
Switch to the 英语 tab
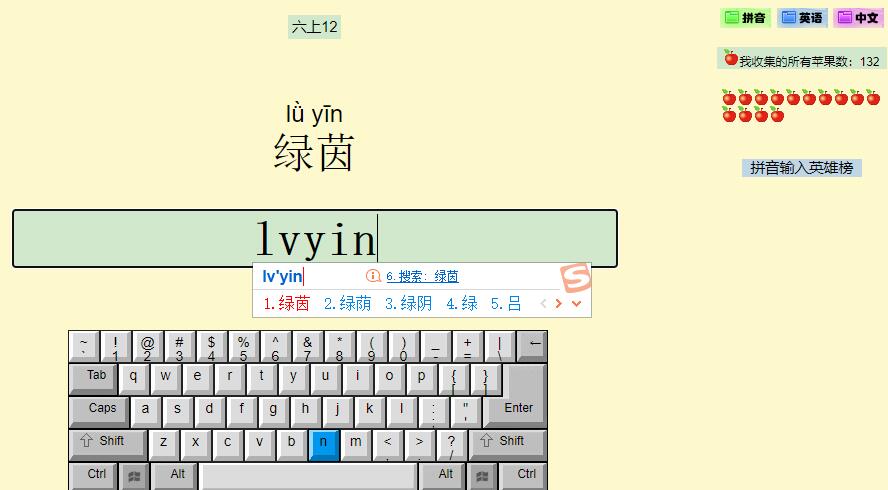802,18
